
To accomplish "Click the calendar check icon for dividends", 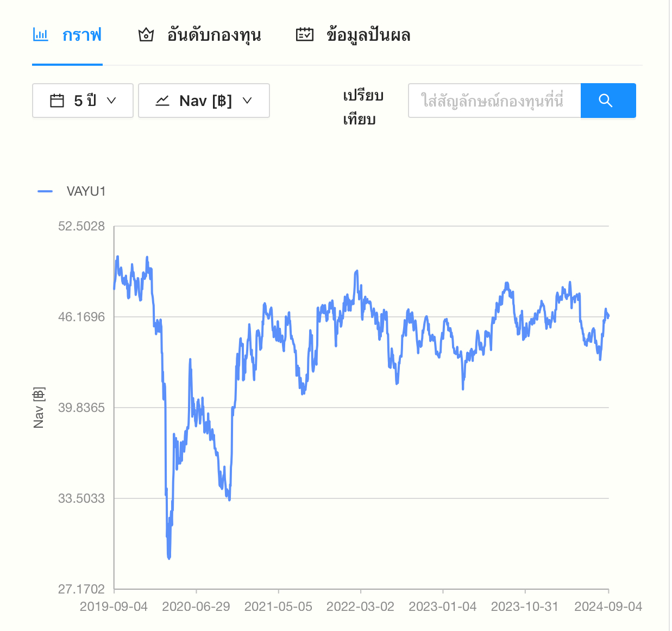I will [x=305, y=34].
